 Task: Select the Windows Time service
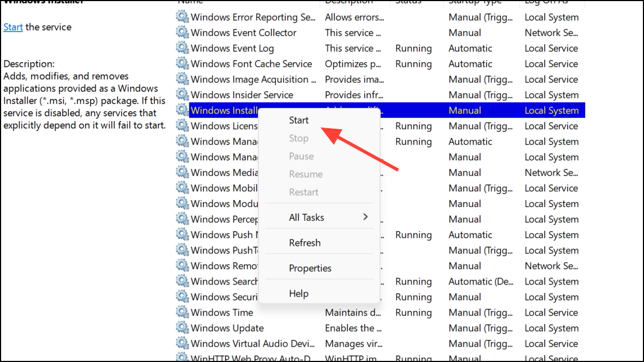point(222,313)
